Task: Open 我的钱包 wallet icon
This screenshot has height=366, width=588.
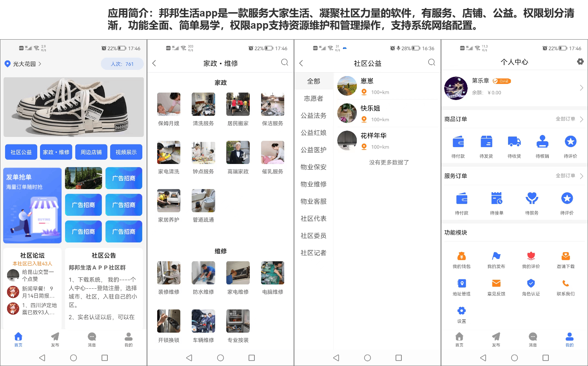Action: [461, 256]
